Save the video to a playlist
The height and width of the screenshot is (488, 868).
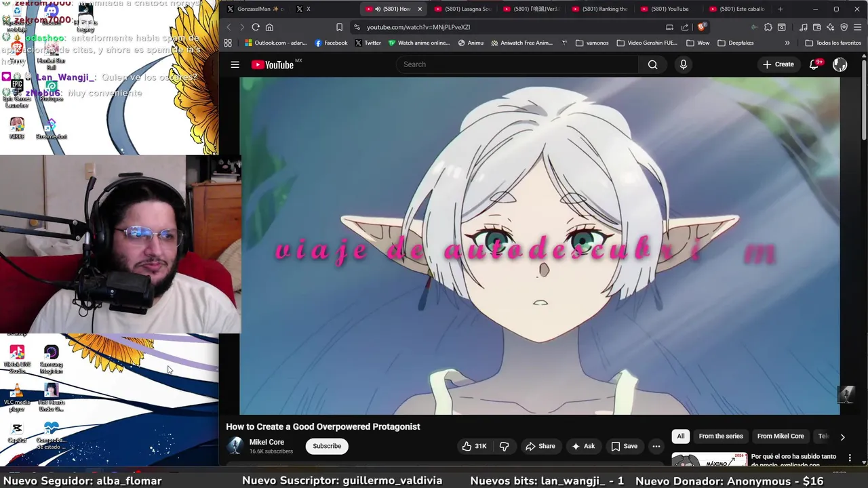tap(624, 446)
